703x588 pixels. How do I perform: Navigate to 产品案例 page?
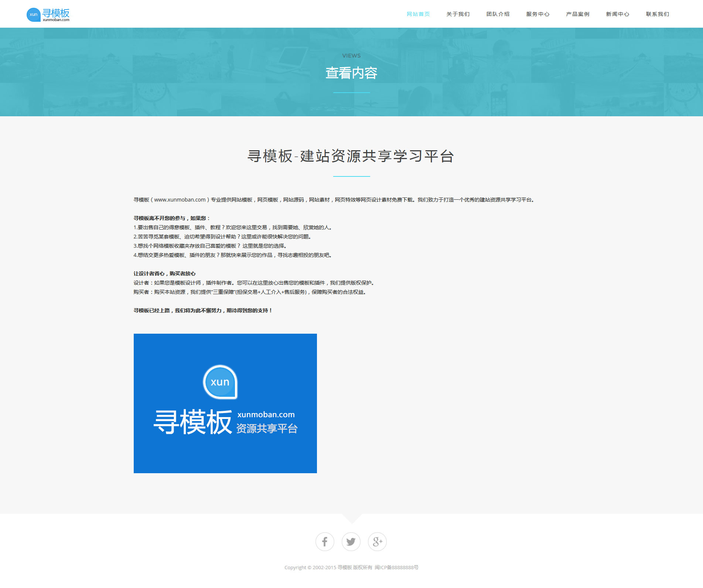click(578, 14)
